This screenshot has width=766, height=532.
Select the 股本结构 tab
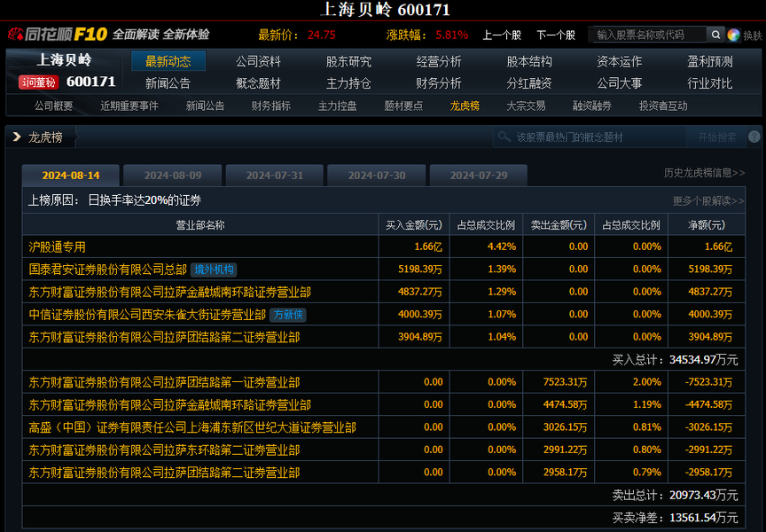pyautogui.click(x=529, y=61)
